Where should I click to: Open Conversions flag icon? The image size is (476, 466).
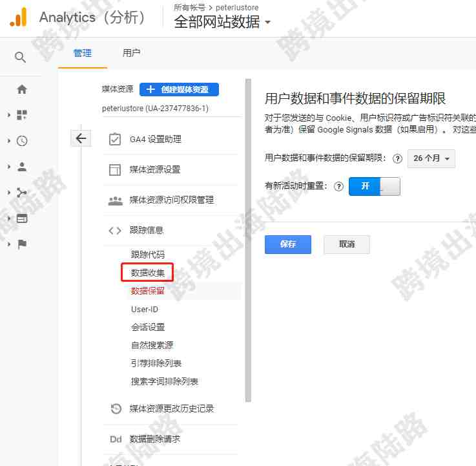pyautogui.click(x=22, y=244)
